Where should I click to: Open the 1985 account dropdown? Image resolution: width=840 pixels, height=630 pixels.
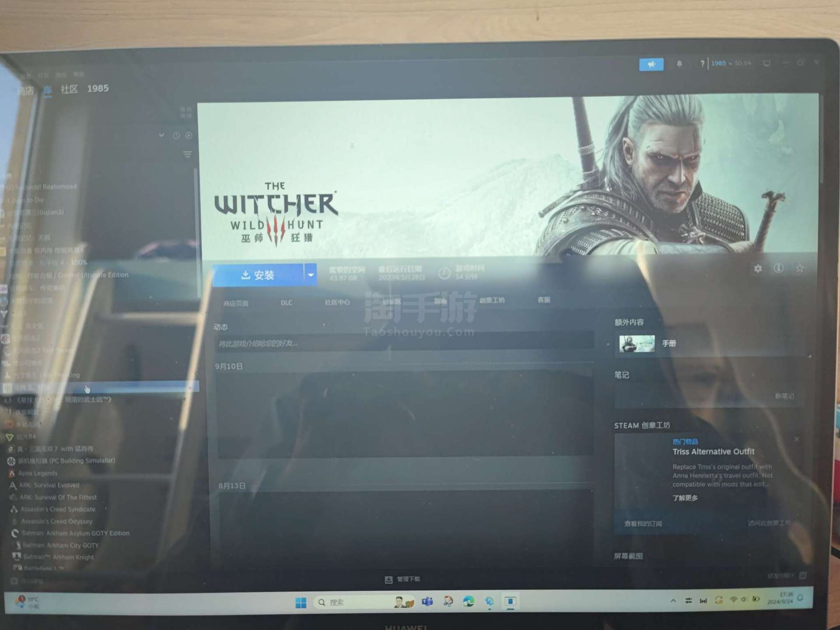(x=721, y=63)
